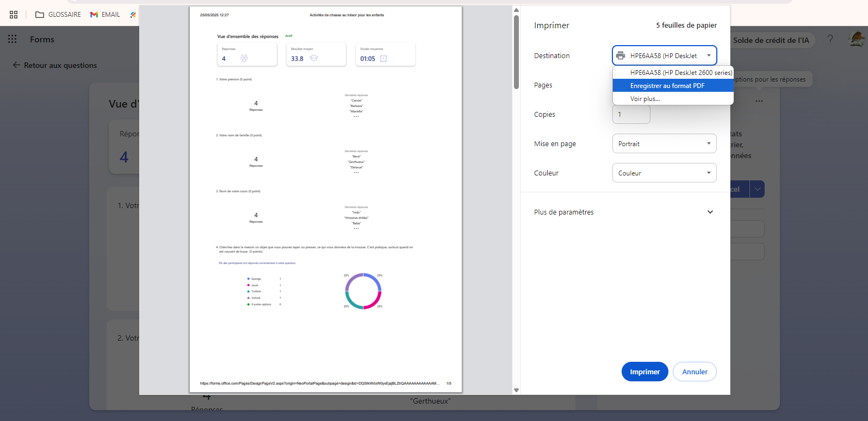Click the clock icon beside 01:05
This screenshot has height=421, width=868.
383,58
